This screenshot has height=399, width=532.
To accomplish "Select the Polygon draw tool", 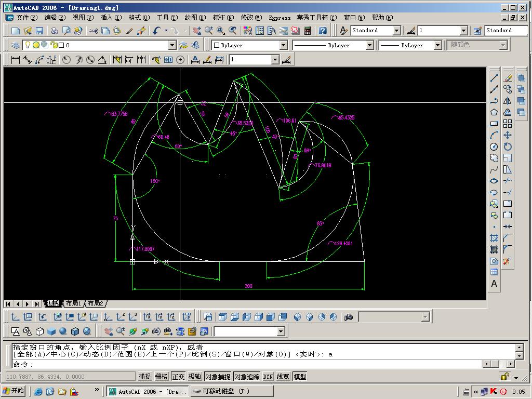I will (x=494, y=112).
